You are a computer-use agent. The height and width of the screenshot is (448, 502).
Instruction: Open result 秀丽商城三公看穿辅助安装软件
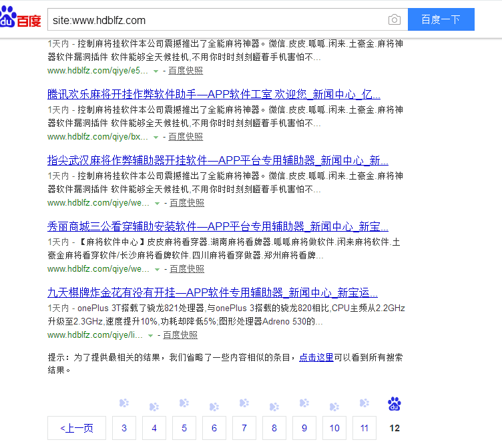click(x=218, y=226)
